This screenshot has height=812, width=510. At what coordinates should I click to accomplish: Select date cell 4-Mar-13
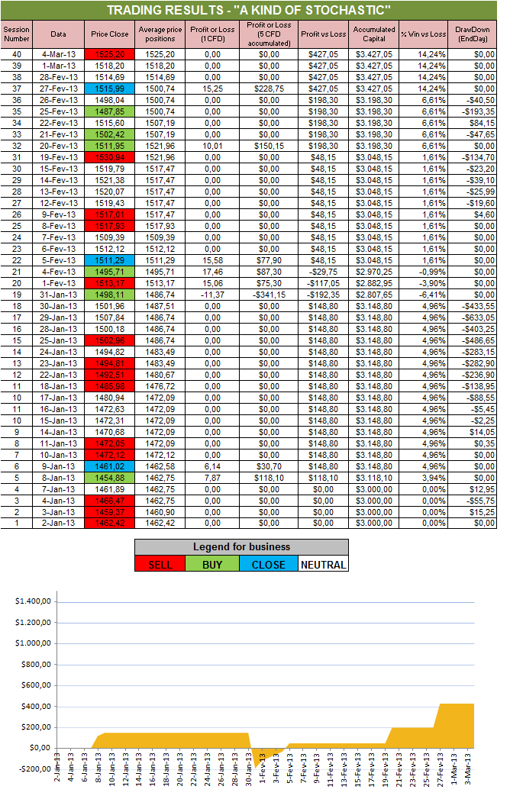[x=59, y=54]
